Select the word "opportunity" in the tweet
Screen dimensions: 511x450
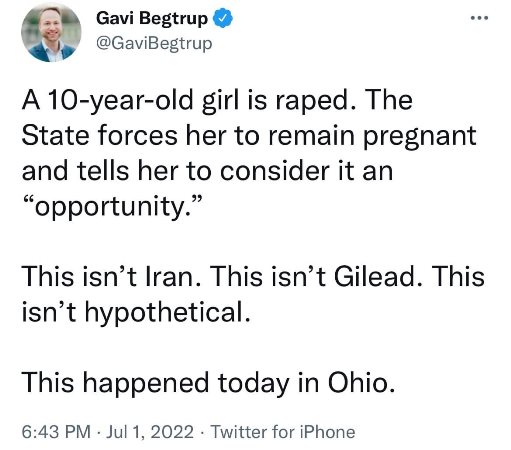click(110, 207)
